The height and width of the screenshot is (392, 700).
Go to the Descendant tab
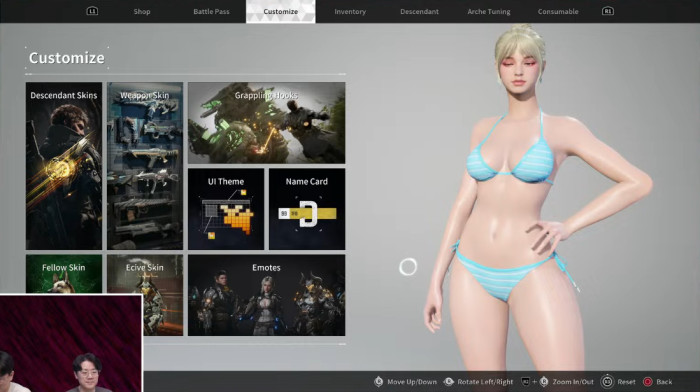coord(419,12)
